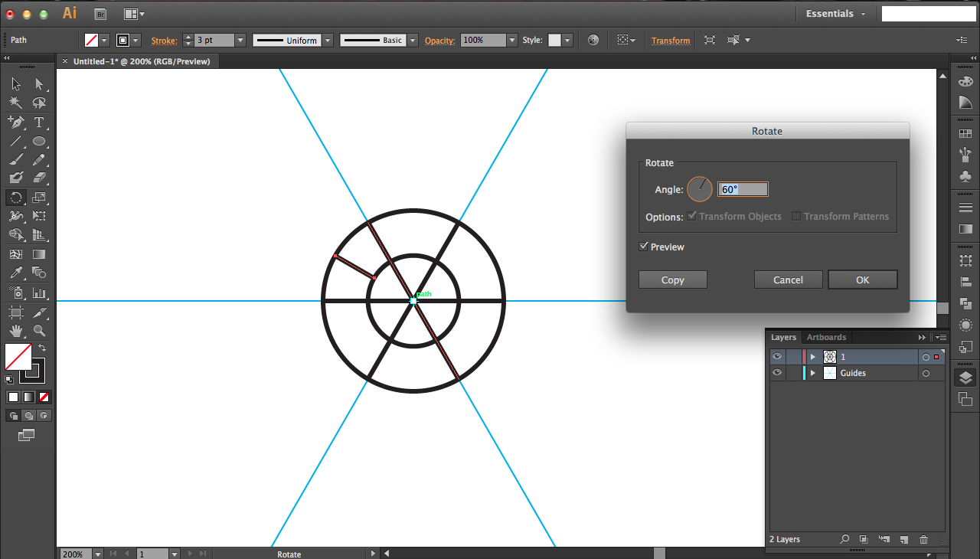980x559 pixels.
Task: Select the Shape Builder tool
Action: [x=16, y=235]
